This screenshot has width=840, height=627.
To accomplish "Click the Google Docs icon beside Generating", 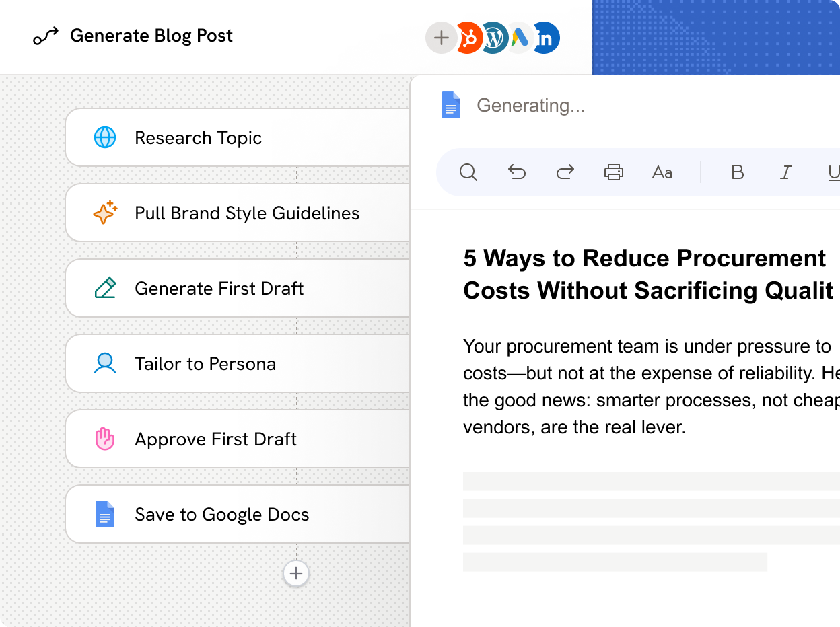I will click(x=450, y=105).
